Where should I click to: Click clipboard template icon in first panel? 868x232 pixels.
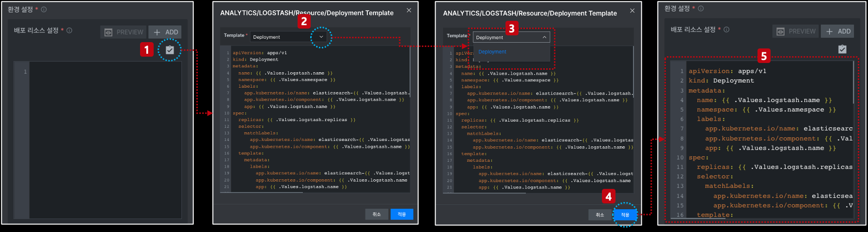pyautogui.click(x=170, y=50)
